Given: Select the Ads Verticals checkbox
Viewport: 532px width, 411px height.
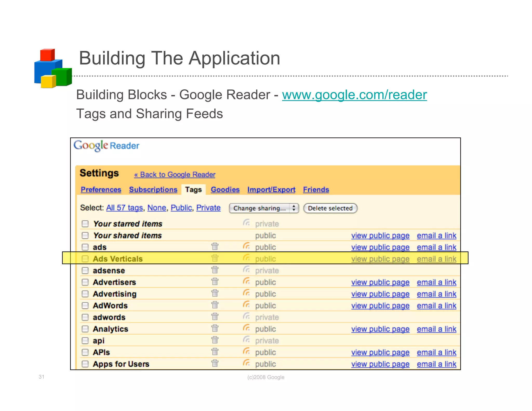Looking at the screenshot, I should click(x=85, y=259).
